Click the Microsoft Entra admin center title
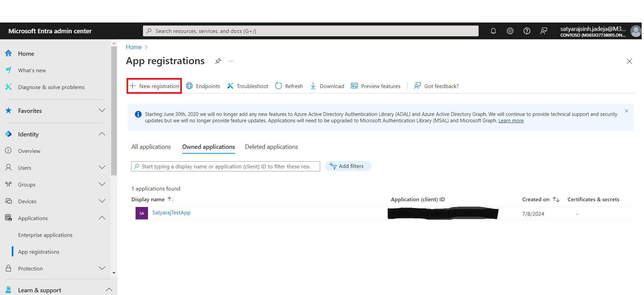 coord(50,31)
